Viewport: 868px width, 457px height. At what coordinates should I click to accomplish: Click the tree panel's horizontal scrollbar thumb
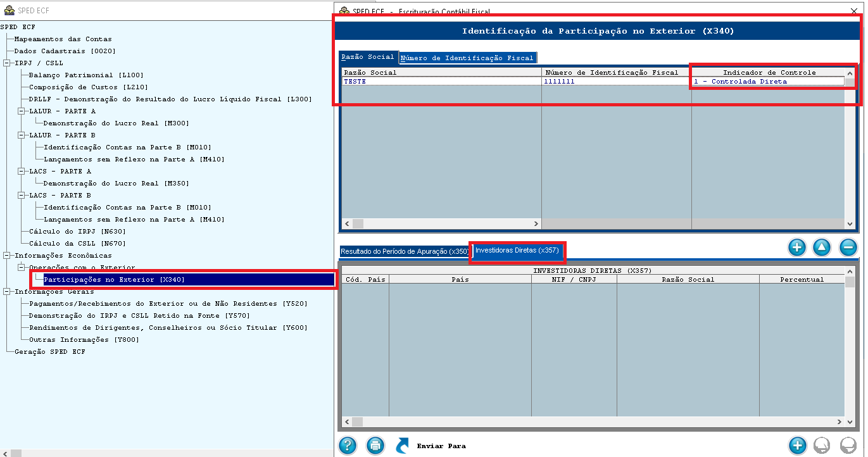[x=16, y=453]
